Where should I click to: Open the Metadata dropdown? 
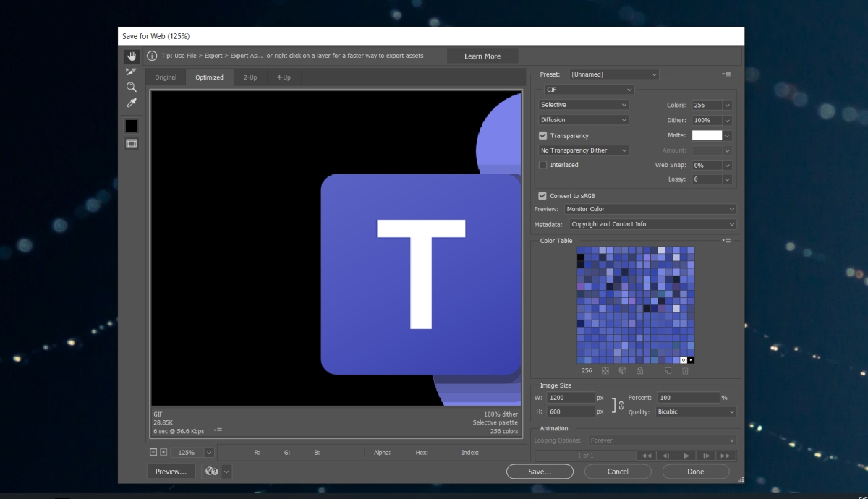pos(652,224)
